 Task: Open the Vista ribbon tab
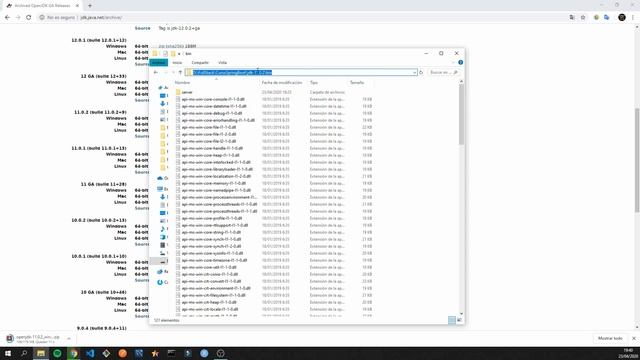point(222,62)
